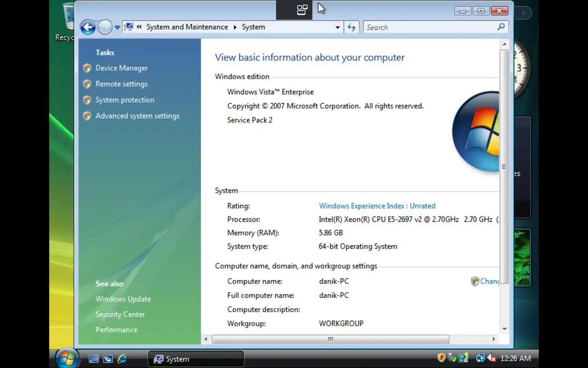Click the sidebar slideshow photo gadget
588x368 pixels.
pyautogui.click(x=522, y=258)
